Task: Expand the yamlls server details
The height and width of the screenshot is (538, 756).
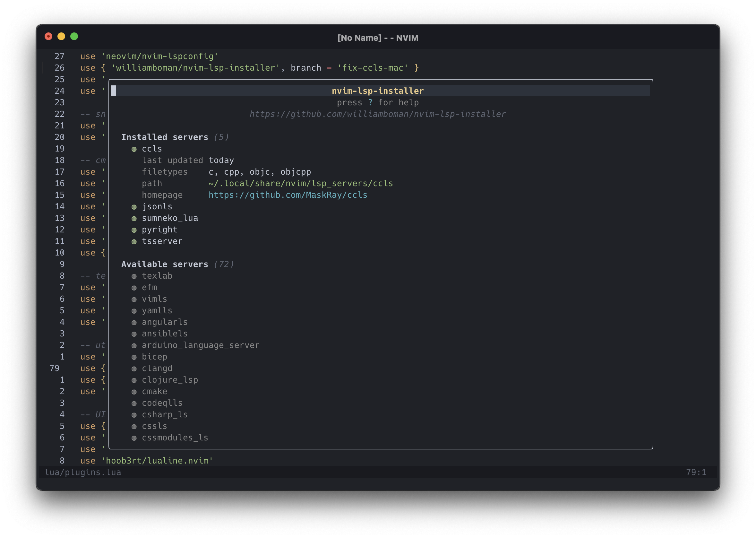Action: tap(157, 310)
